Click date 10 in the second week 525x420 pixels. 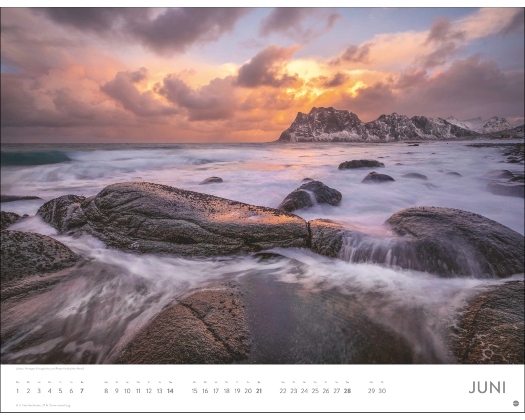tap(127, 391)
